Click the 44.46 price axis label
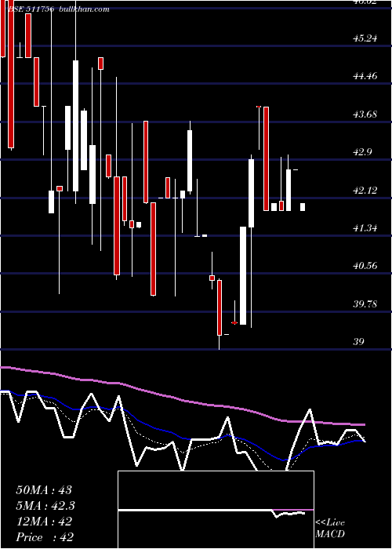The height and width of the screenshot is (549, 392). 365,75
